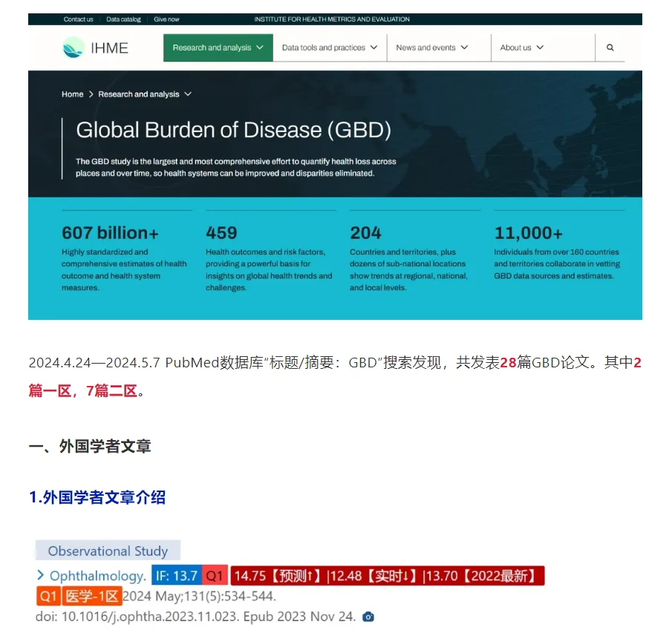Click breadcrumb arrow between Home and Research
Screen dimensions: 672x636
(91, 94)
